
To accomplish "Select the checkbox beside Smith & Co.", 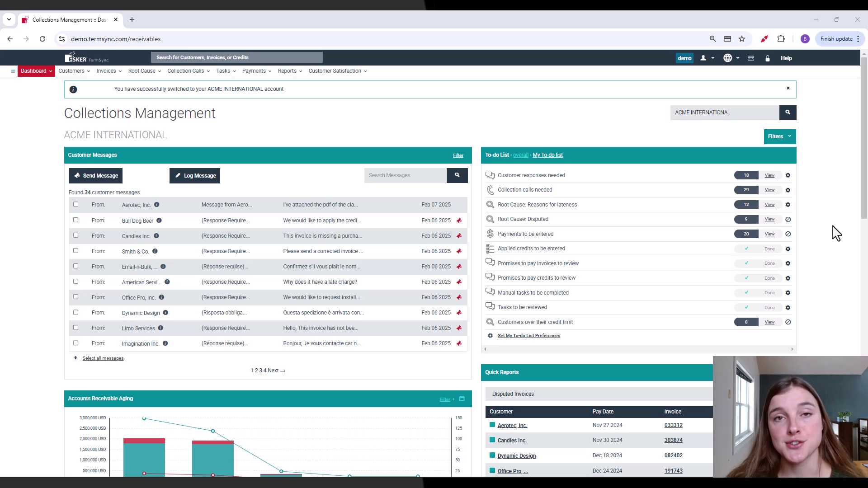I will point(75,250).
